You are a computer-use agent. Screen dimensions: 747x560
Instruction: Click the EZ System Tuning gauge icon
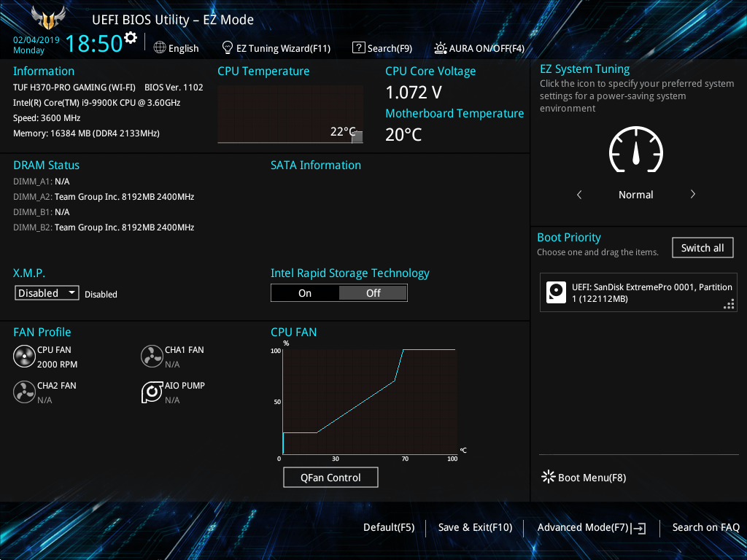pyautogui.click(x=635, y=149)
